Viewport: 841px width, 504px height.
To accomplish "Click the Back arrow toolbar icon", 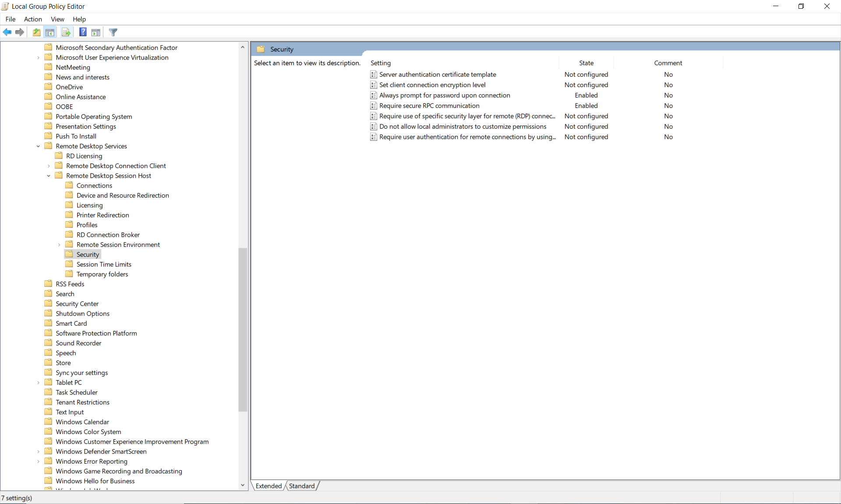I will click(7, 32).
